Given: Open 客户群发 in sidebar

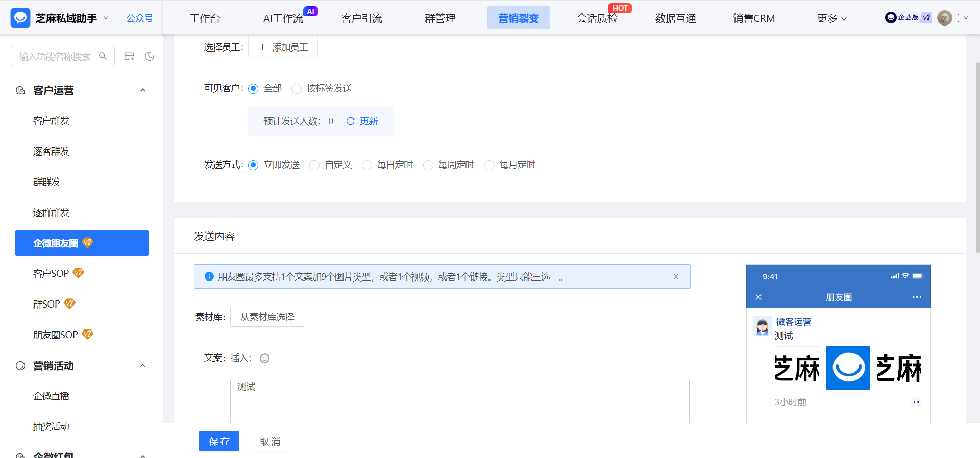Looking at the screenshot, I should coord(51,121).
